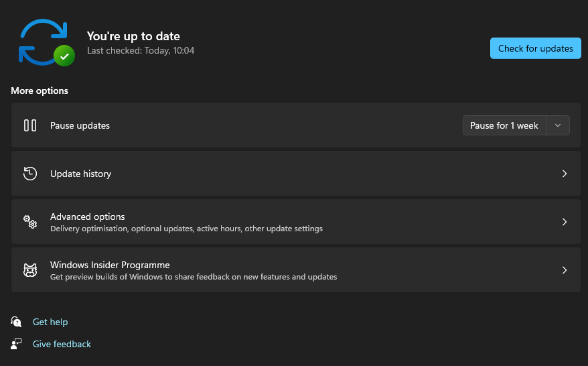Click the Windows Insider Programme chevron
The width and height of the screenshot is (588, 366).
[x=565, y=270]
